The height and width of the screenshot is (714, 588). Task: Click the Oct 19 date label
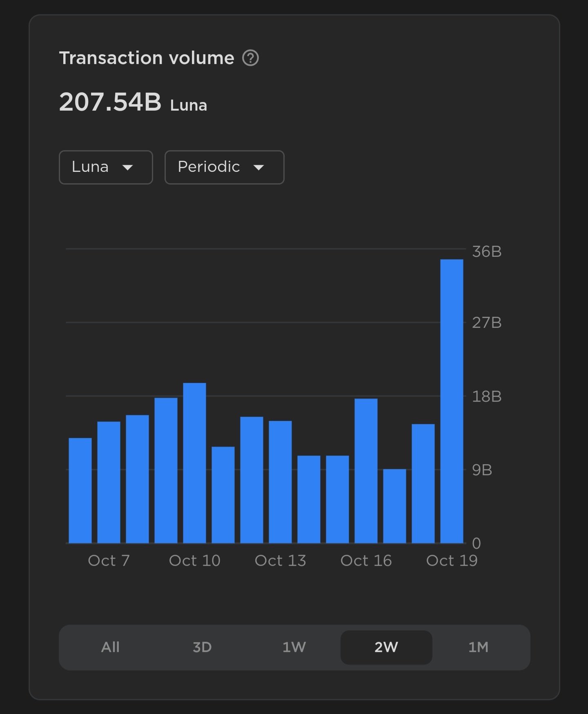[452, 561]
